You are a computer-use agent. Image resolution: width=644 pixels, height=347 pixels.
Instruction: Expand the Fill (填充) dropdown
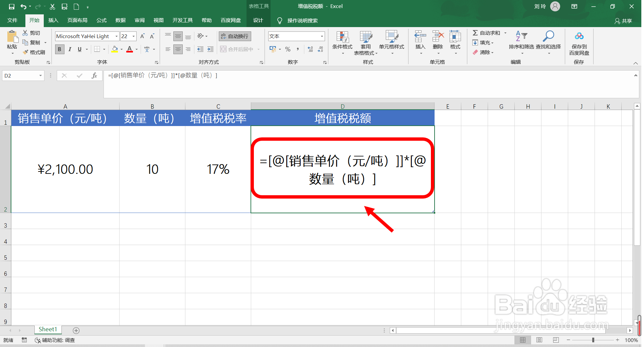click(483, 42)
